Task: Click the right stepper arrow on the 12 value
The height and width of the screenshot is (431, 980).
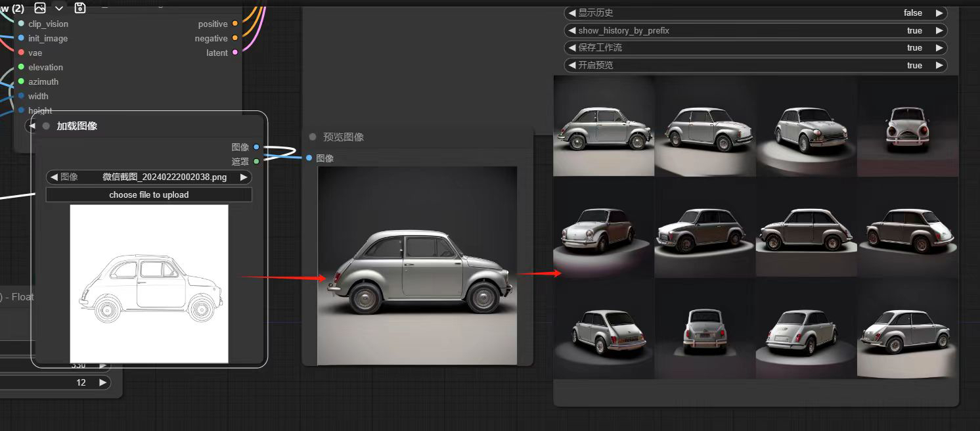Action: (103, 382)
